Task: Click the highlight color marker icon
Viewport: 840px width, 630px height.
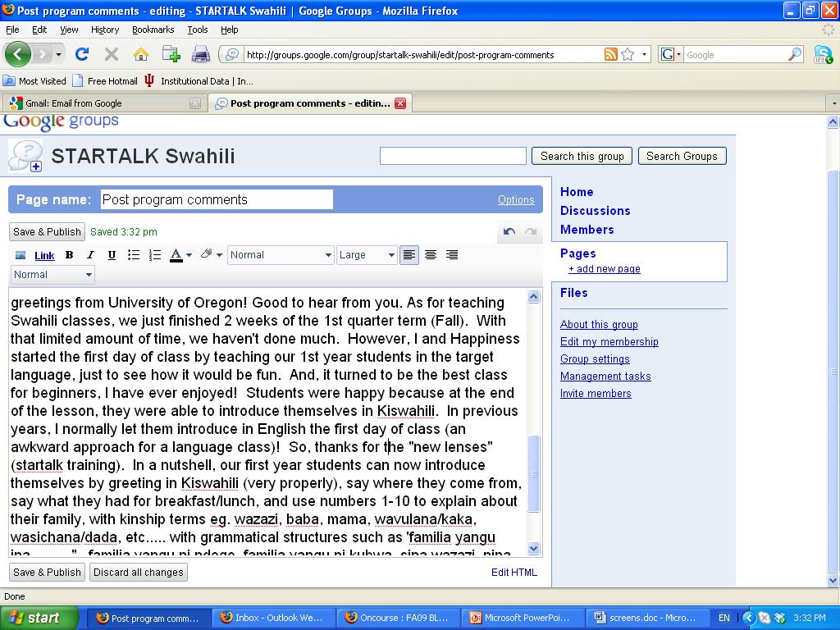Action: click(206, 254)
